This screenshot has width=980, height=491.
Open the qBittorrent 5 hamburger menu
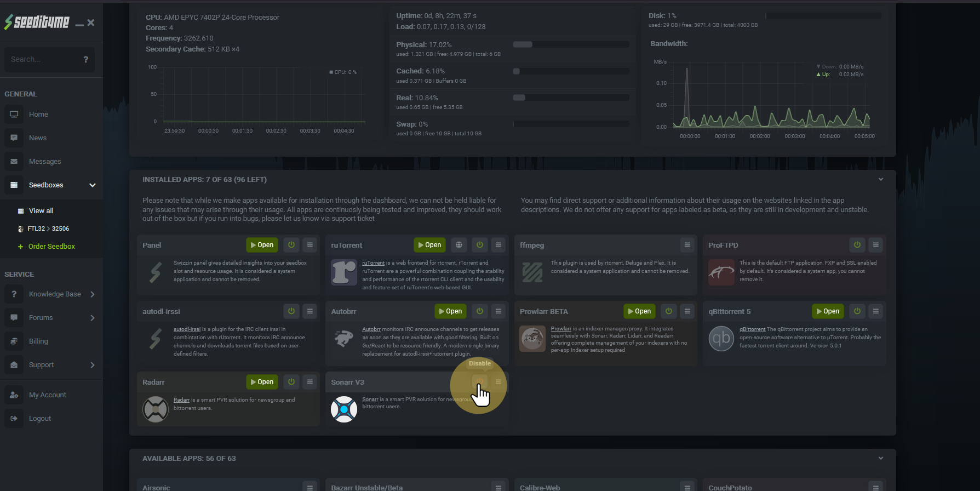(876, 311)
